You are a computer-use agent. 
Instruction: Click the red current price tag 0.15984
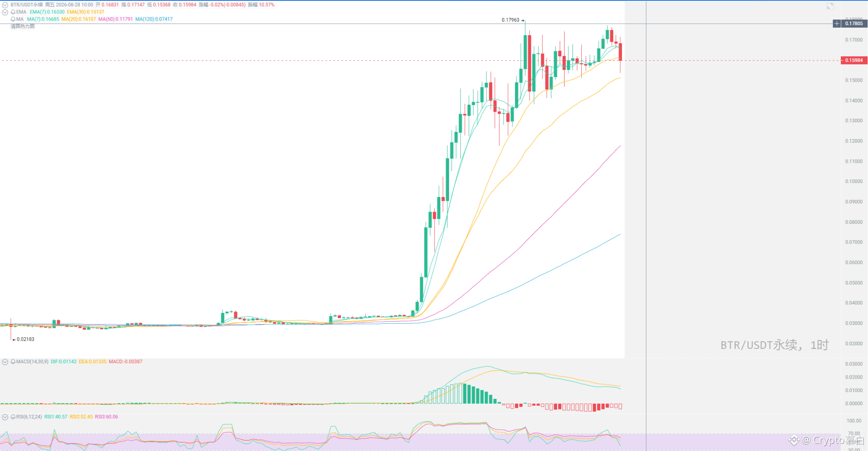(854, 60)
